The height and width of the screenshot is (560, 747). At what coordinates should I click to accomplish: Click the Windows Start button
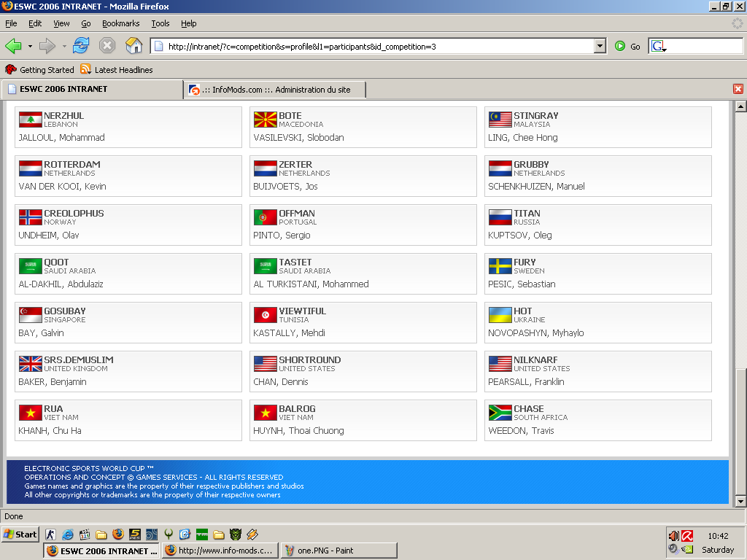20,534
